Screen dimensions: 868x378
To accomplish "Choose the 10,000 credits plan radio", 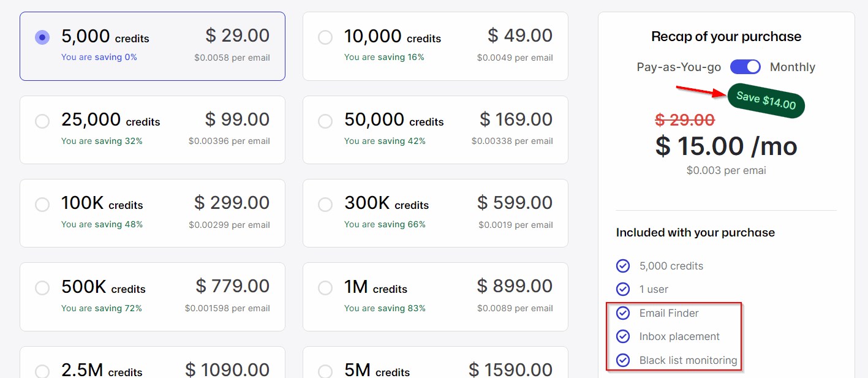I will tap(325, 37).
